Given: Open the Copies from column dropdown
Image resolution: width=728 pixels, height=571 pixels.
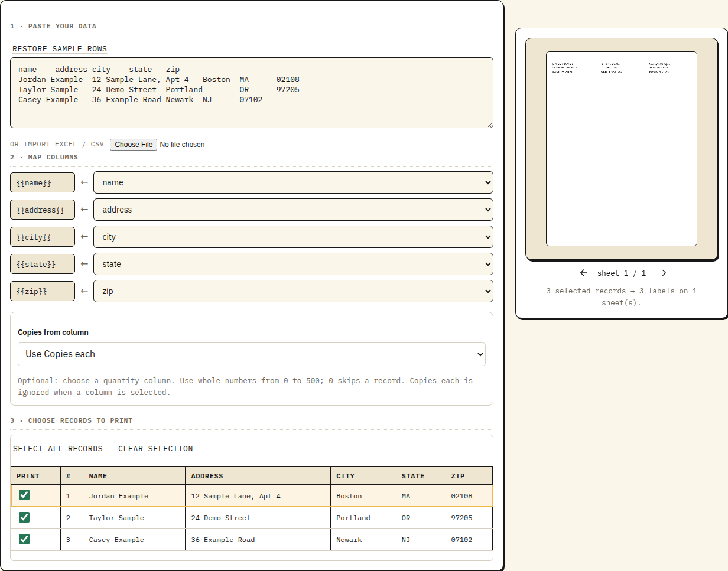Looking at the screenshot, I should coord(252,354).
